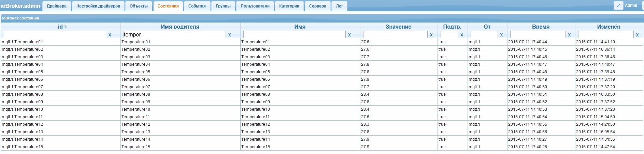Sort by Изменён column header
This screenshot has height=154, width=644.
click(609, 27)
